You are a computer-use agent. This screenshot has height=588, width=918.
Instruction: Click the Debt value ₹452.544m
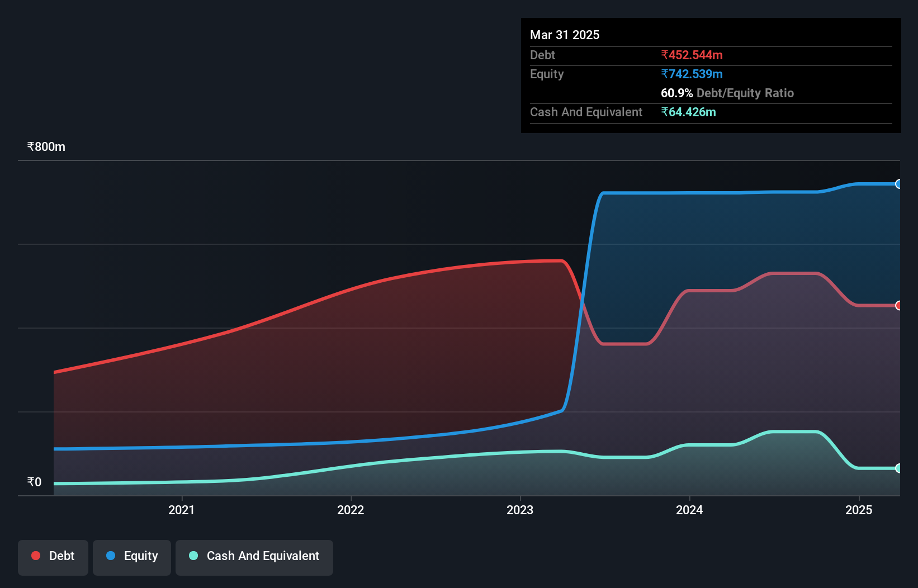tap(692, 55)
